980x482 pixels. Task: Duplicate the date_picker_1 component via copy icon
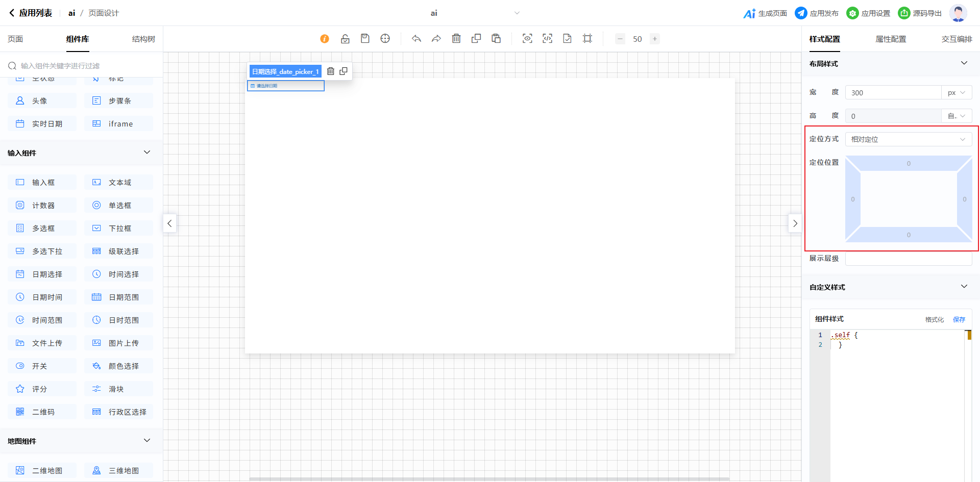(x=344, y=71)
